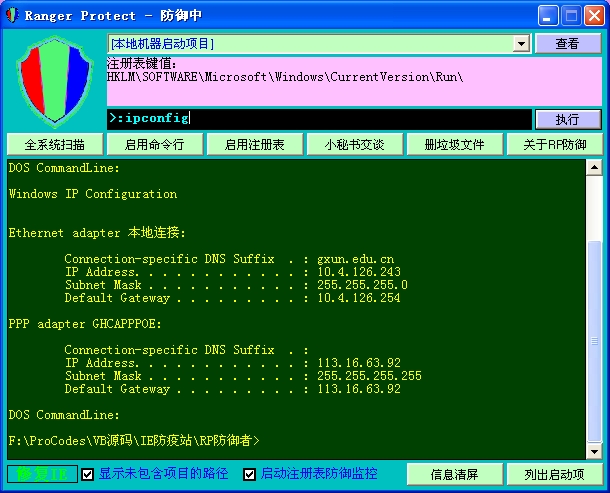Click 删垃圾文件 button
Screen dimensions: 610x493
(x=455, y=145)
